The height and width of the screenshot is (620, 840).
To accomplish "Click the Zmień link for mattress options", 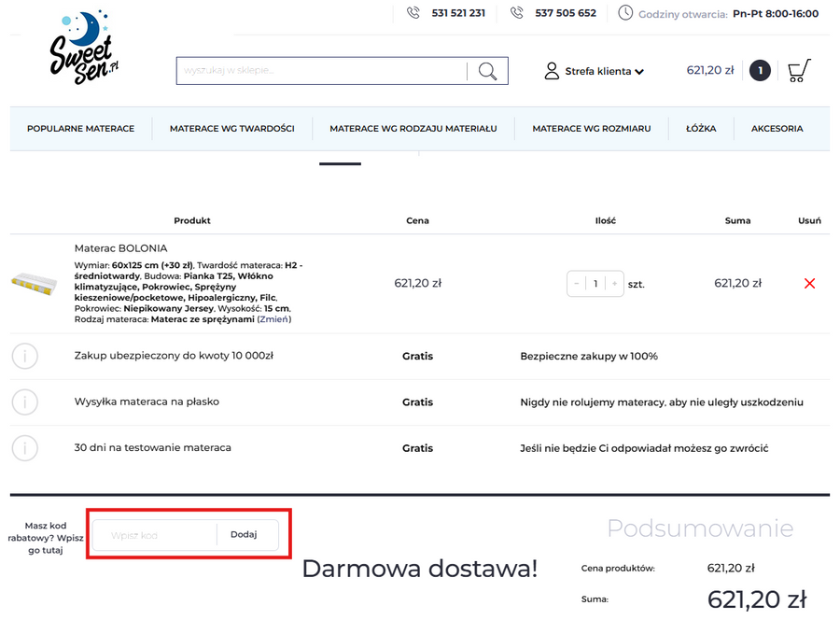I will (274, 319).
